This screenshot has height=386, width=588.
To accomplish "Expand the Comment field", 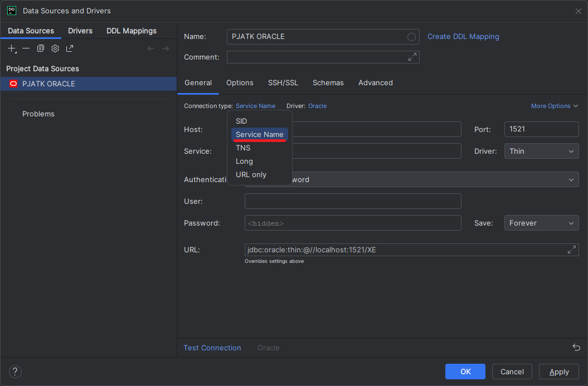I will pyautogui.click(x=412, y=57).
